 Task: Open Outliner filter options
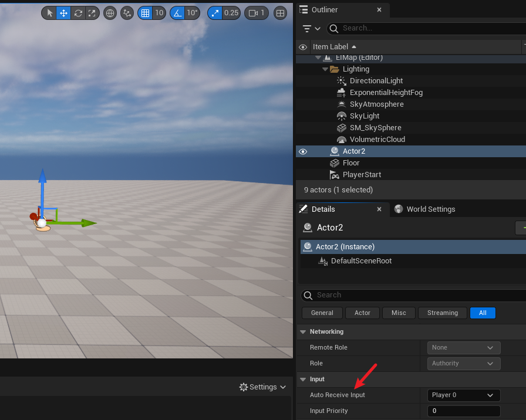click(311, 29)
